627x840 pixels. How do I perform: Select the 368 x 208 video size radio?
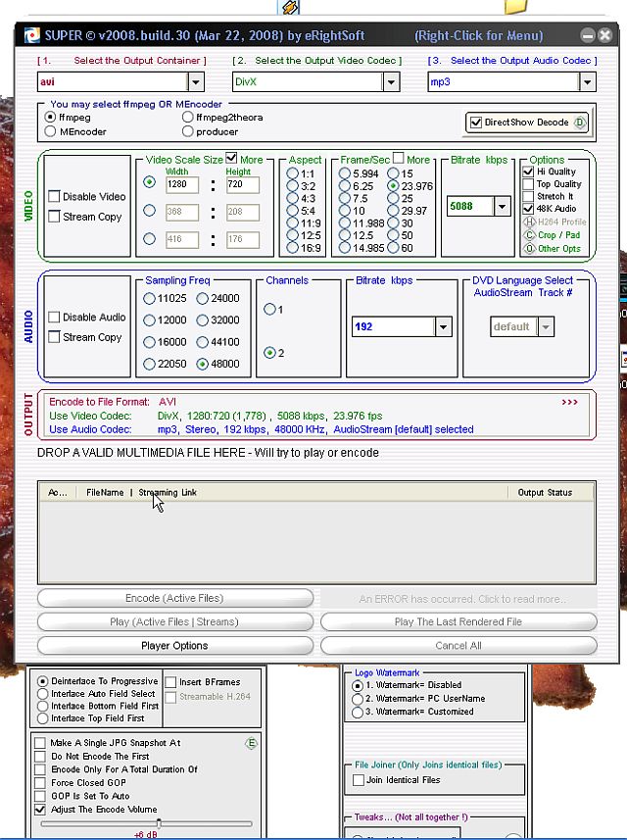[149, 210]
